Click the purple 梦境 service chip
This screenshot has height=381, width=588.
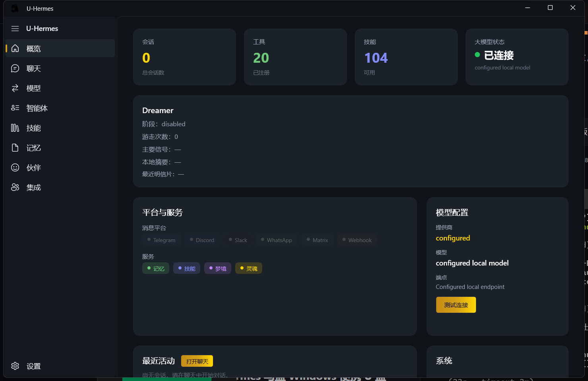point(217,268)
